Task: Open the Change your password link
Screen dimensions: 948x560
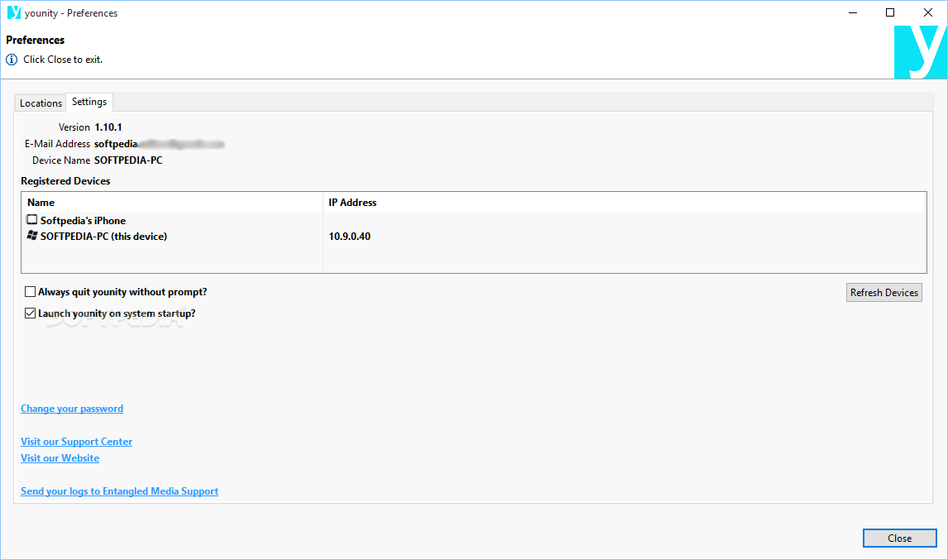Action: coord(72,409)
